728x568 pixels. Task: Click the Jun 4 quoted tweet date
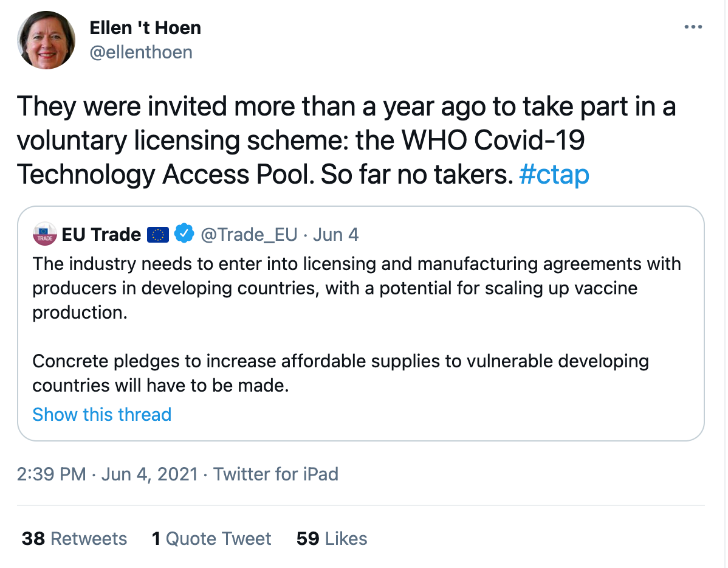click(335, 234)
